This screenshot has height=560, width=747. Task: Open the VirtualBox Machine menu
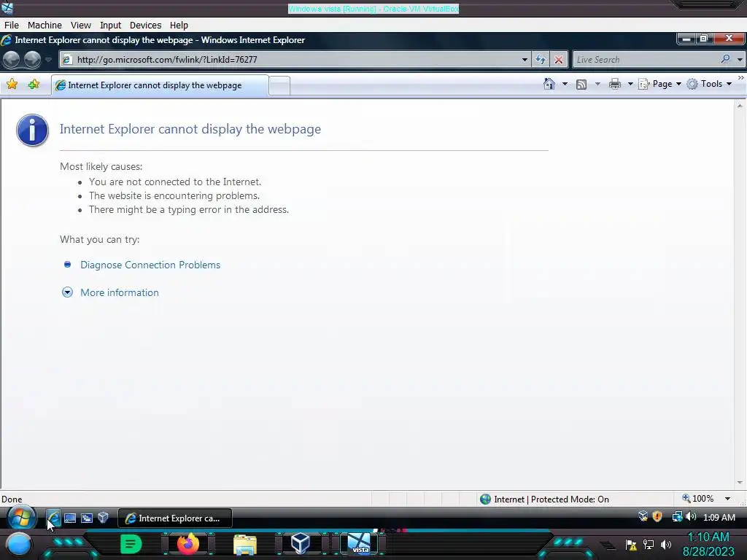(x=44, y=26)
